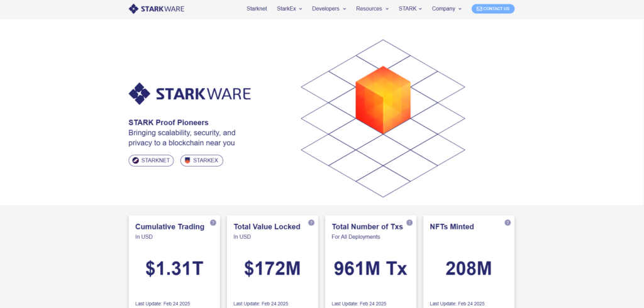Expand the Resources dropdown menu
Image resolution: width=644 pixels, height=308 pixels.
(372, 9)
